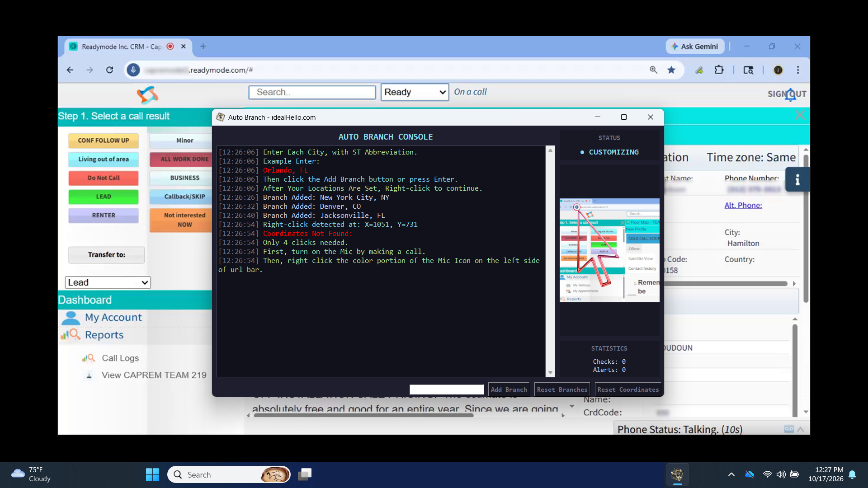The image size is (868, 488).
Task: Bookmark the page with the star icon
Action: 671,70
